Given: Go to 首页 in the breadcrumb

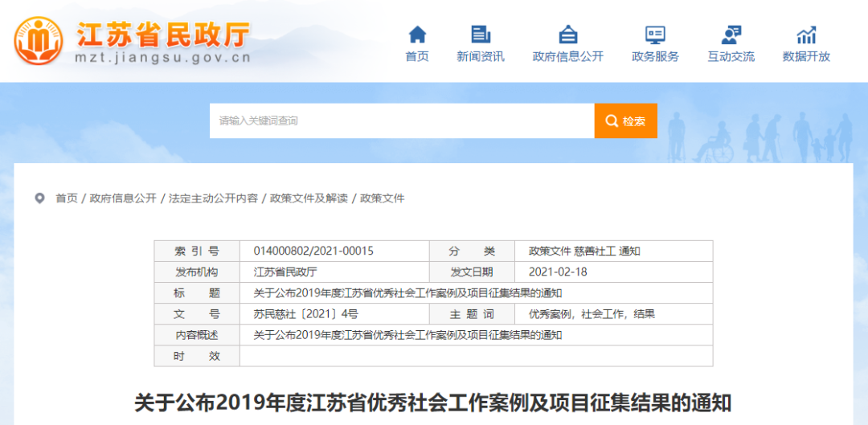Looking at the screenshot, I should point(67,198).
